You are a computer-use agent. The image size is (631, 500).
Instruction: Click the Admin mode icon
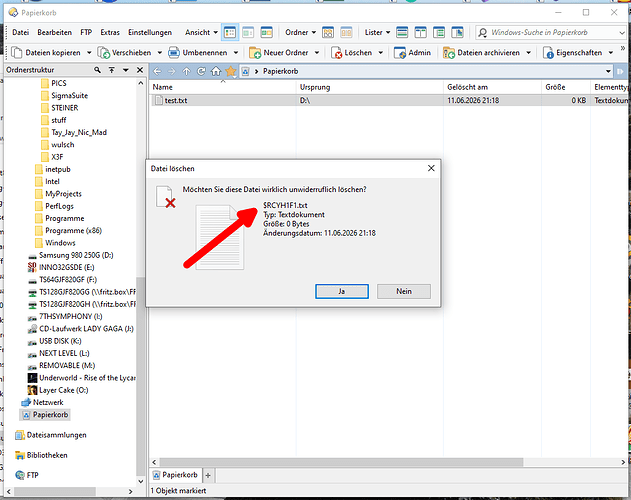point(400,53)
